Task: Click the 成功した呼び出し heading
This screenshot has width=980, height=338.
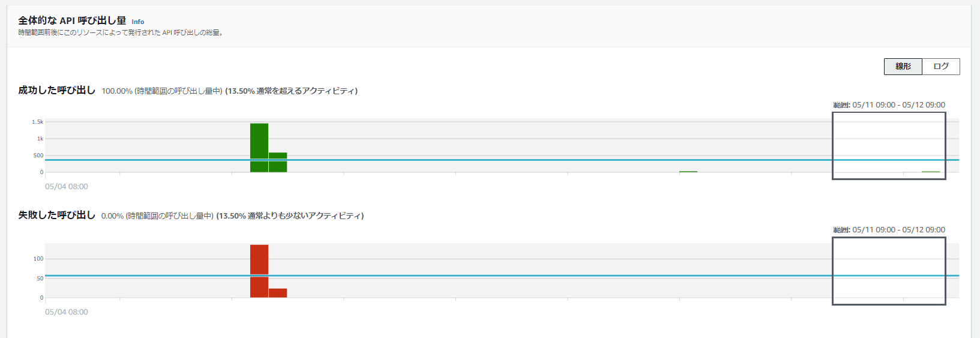Action: [x=56, y=90]
